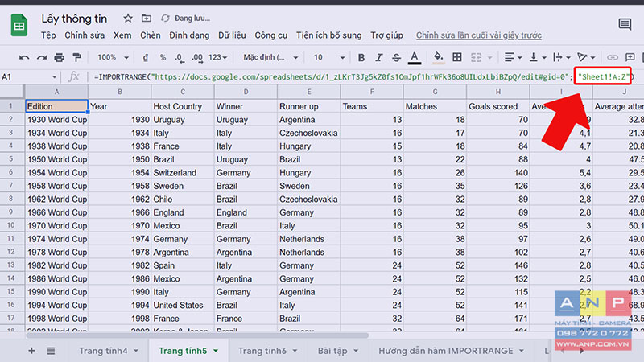This screenshot has height=362, width=644.
Task: Open vertical align dropdown
Action: (x=537, y=57)
